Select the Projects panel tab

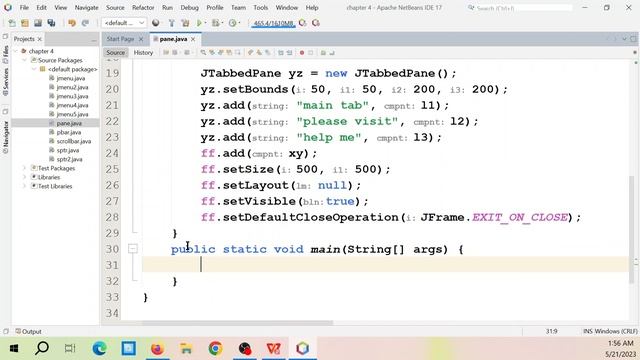tap(24, 39)
